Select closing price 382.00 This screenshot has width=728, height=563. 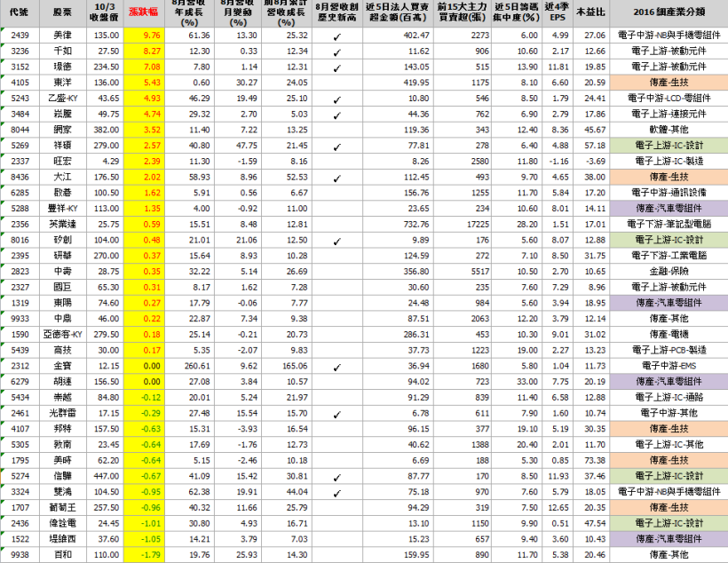click(x=107, y=130)
